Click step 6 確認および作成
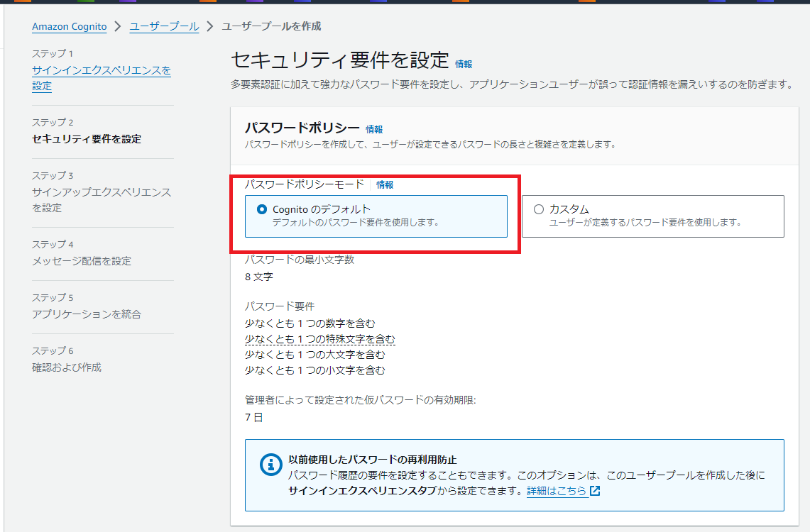810x532 pixels. coord(67,367)
